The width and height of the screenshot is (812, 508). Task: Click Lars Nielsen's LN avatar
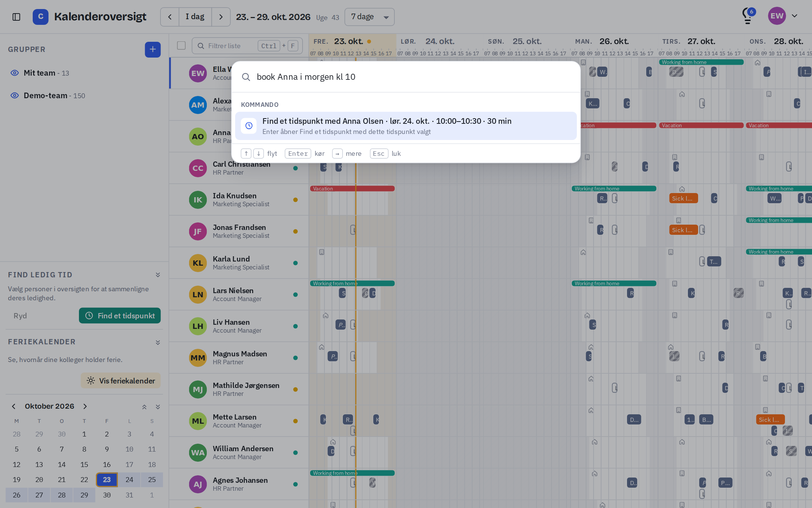point(198,295)
